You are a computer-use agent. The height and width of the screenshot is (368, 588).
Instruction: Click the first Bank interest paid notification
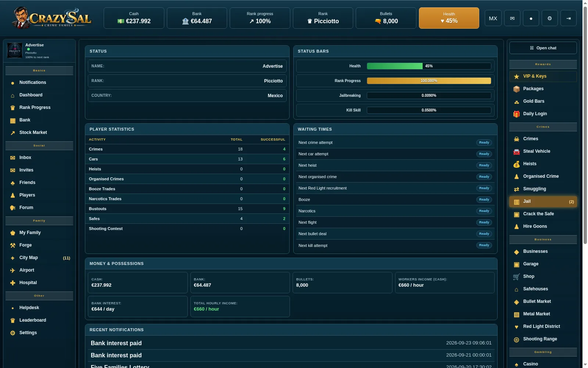tap(291, 343)
